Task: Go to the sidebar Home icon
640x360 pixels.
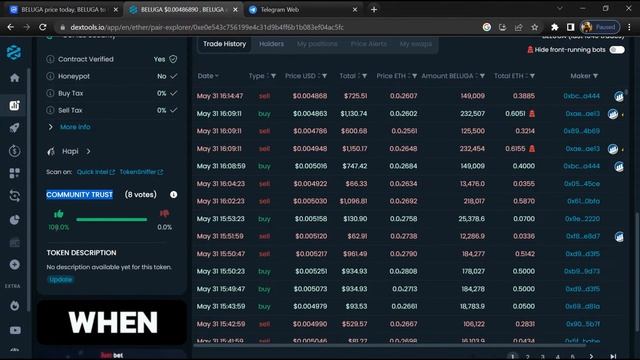Action: 15,78
